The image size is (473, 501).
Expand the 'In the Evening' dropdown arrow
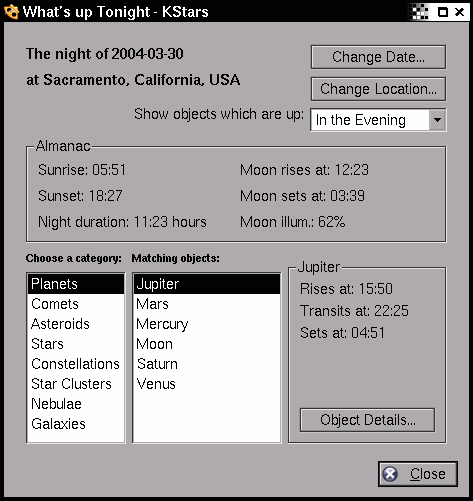(x=438, y=120)
